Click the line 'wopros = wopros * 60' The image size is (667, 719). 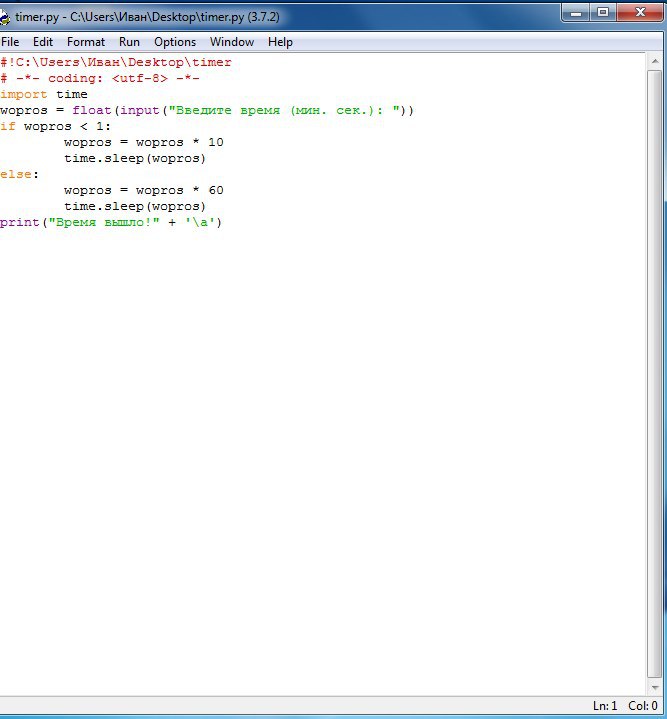pyautogui.click(x=144, y=191)
